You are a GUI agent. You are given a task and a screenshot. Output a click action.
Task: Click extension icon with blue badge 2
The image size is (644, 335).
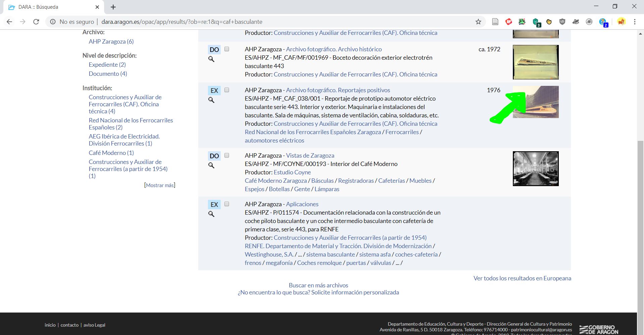click(603, 22)
